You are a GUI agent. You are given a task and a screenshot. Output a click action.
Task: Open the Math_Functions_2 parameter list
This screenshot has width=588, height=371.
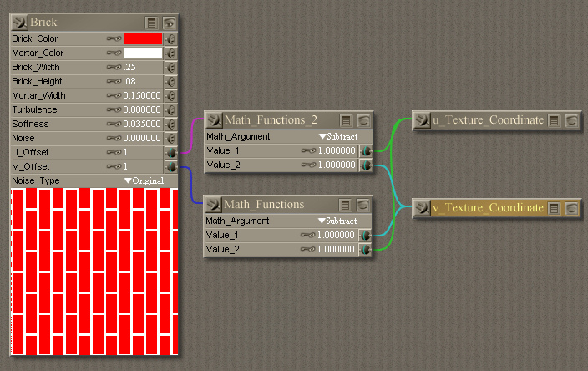click(346, 121)
